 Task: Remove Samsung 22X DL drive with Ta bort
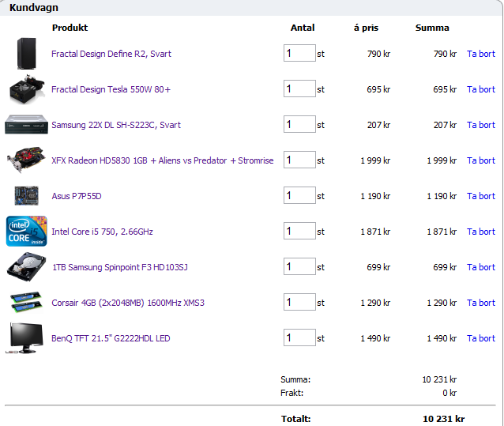point(480,125)
